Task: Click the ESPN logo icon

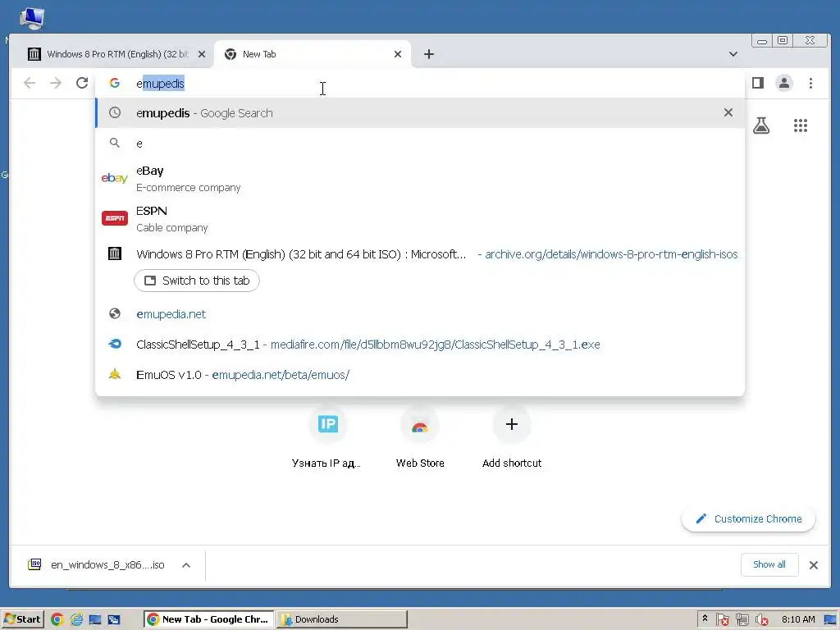Action: 115,218
